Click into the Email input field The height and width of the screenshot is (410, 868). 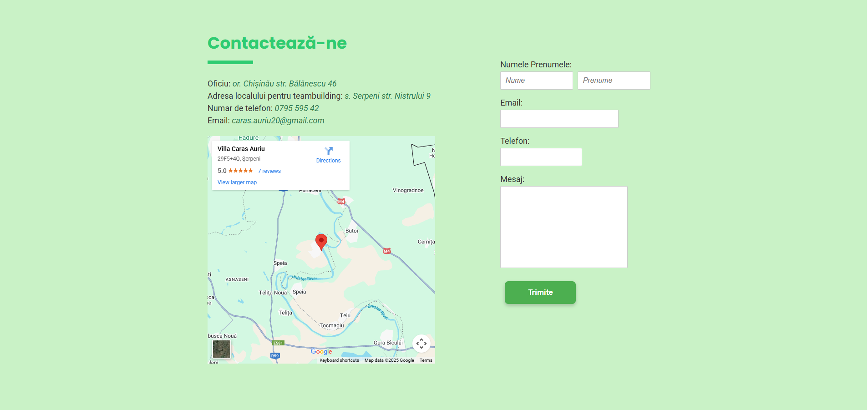click(559, 119)
